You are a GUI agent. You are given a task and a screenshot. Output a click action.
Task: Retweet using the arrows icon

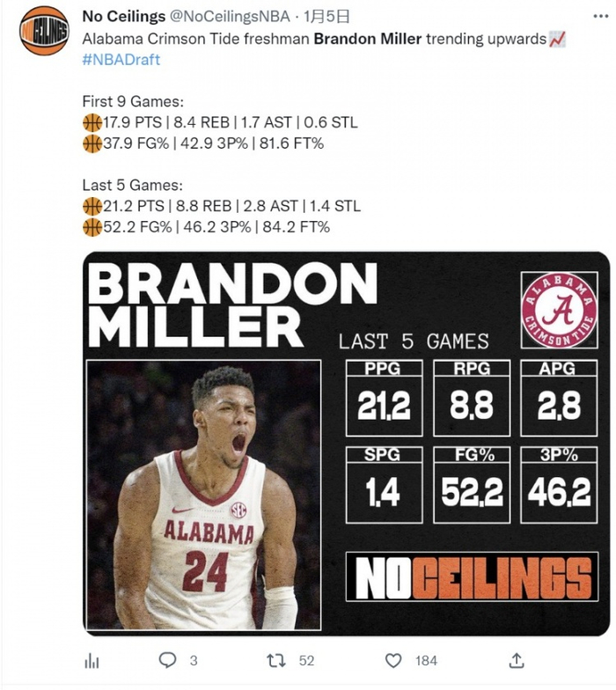coord(277,660)
